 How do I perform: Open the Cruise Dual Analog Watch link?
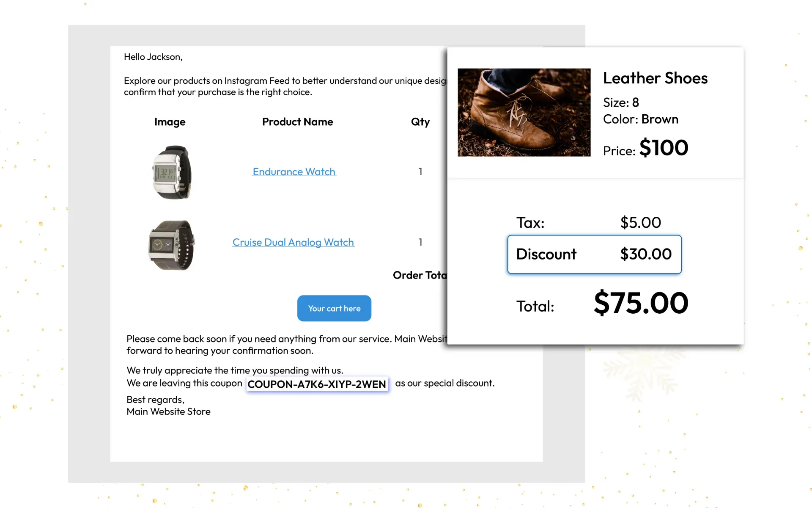(293, 242)
